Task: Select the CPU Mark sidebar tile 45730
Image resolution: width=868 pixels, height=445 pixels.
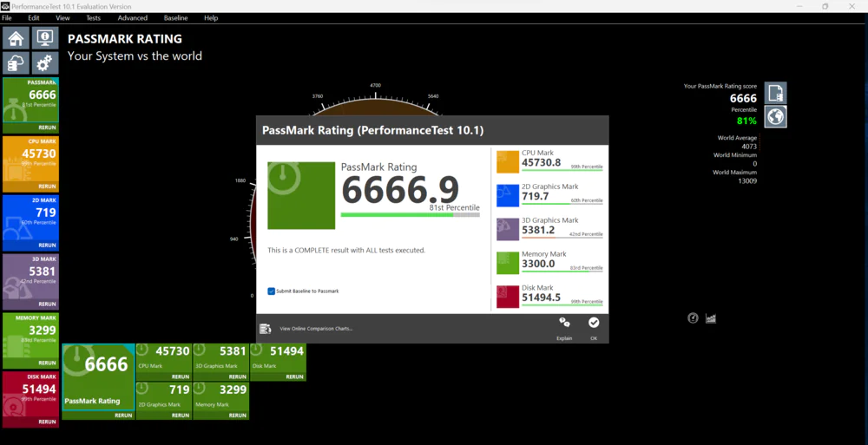Action: (x=30, y=164)
